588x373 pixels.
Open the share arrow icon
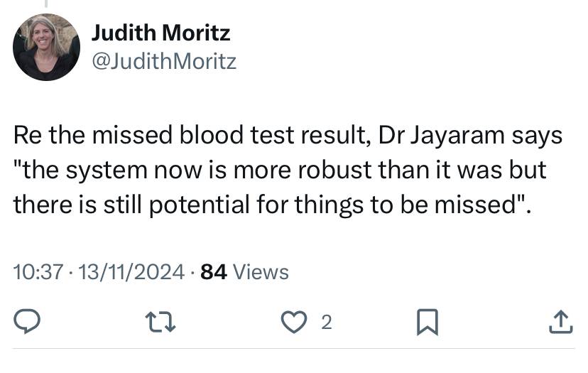(561, 322)
